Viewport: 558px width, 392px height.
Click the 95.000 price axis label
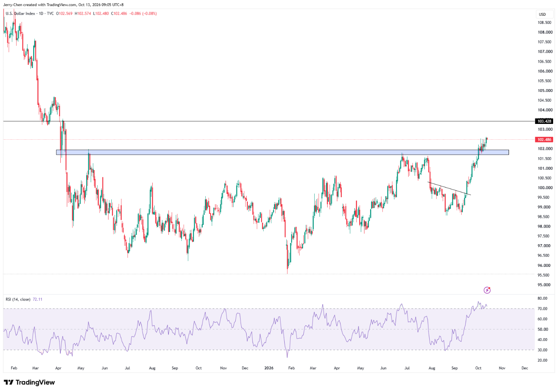coord(544,285)
